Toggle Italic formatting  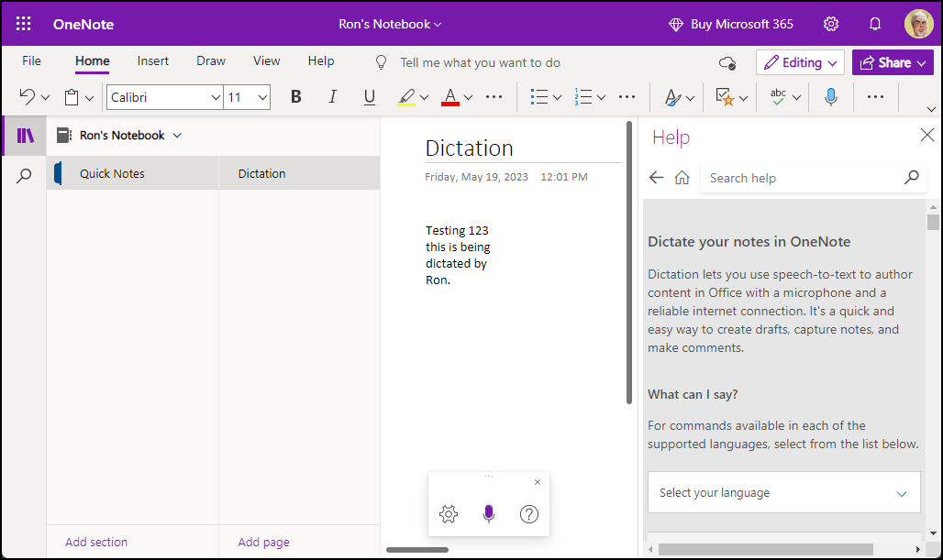click(332, 97)
